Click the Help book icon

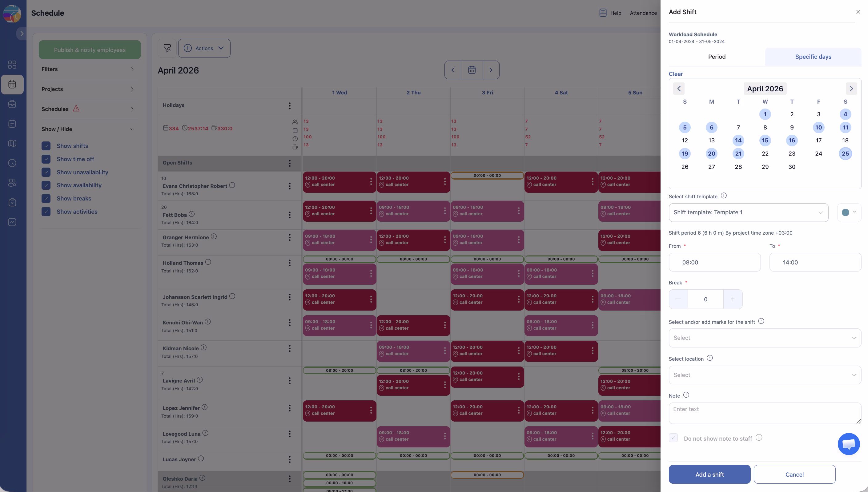(603, 13)
